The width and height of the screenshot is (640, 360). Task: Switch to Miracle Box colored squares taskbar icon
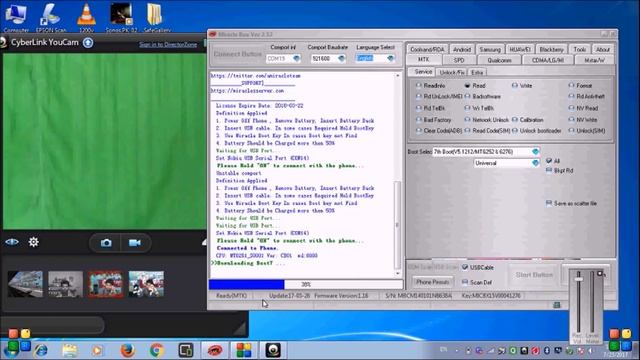244,350
